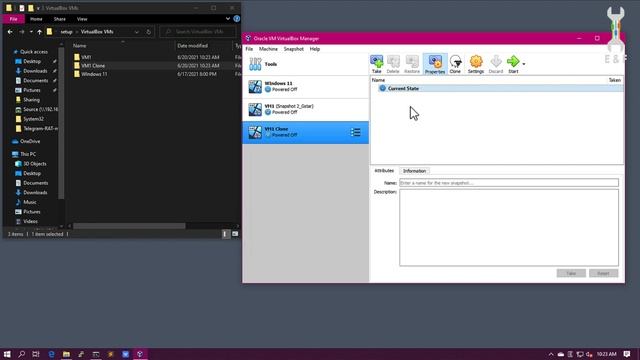The height and width of the screenshot is (360, 640).
Task: Refresh the File Explorer folder
Action: pos(149,32)
